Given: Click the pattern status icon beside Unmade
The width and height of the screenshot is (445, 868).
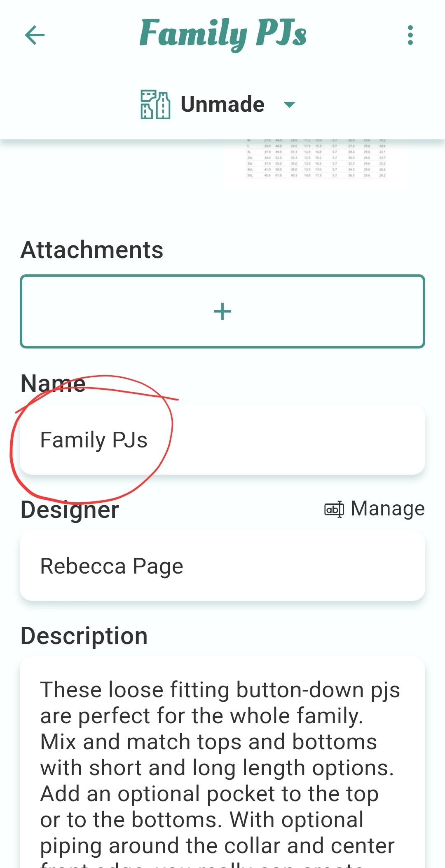Looking at the screenshot, I should point(155,105).
